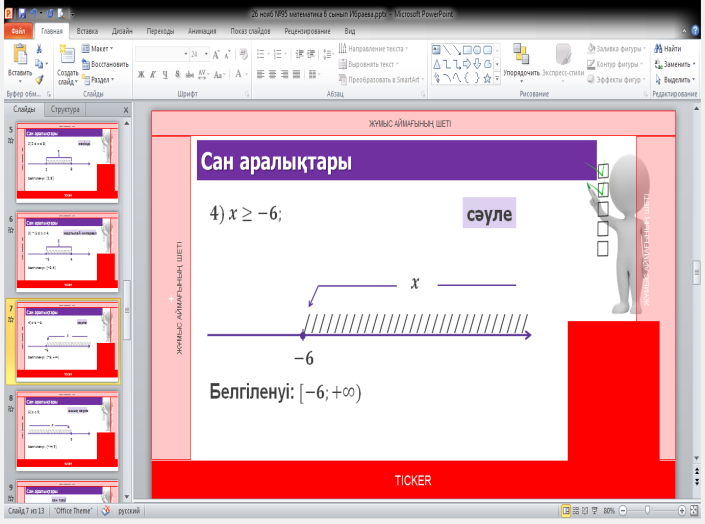
Task: Center the text alignment
Action: click(272, 74)
